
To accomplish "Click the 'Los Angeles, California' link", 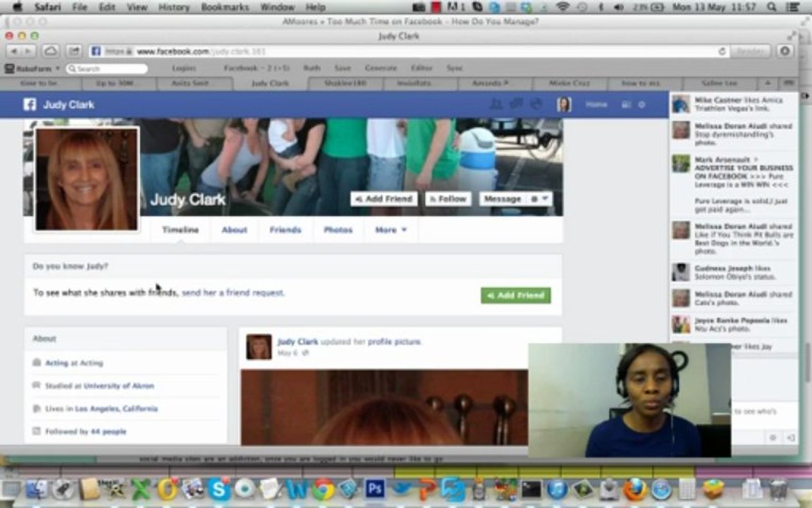I will pyautogui.click(x=116, y=409).
